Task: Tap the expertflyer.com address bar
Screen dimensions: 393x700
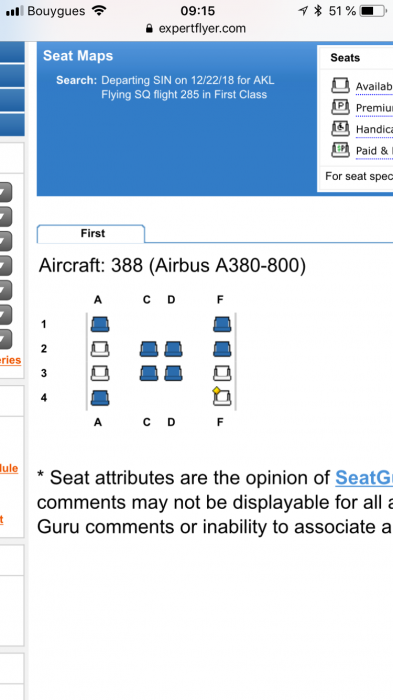Action: (x=196, y=29)
